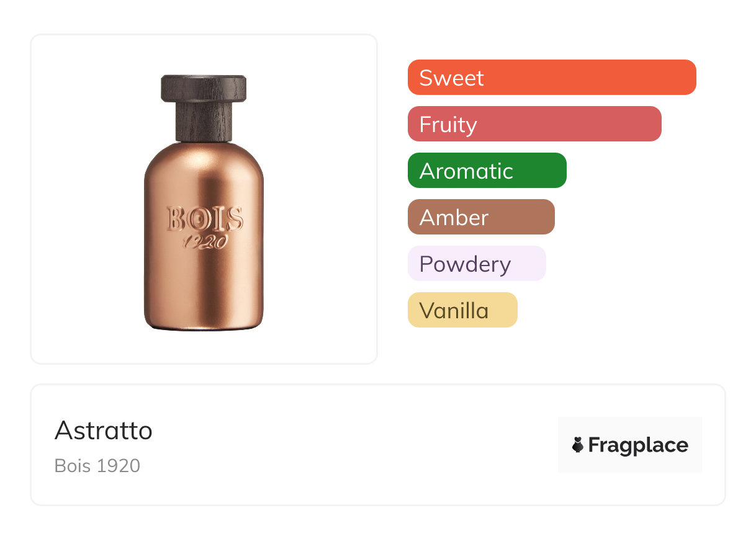The width and height of the screenshot is (756, 536).
Task: Click the Fragplace wordmark text
Action: [638, 445]
